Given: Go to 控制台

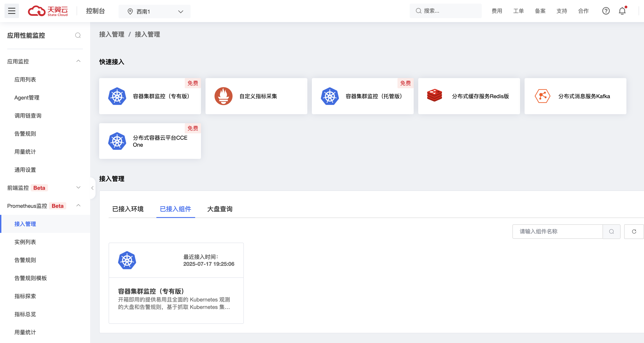Looking at the screenshot, I should tap(95, 11).
